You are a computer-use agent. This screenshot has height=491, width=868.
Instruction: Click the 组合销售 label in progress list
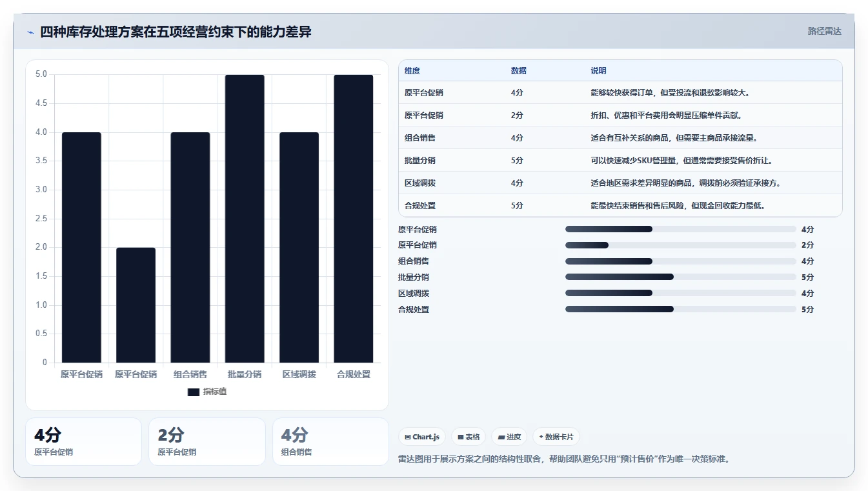pyautogui.click(x=414, y=261)
